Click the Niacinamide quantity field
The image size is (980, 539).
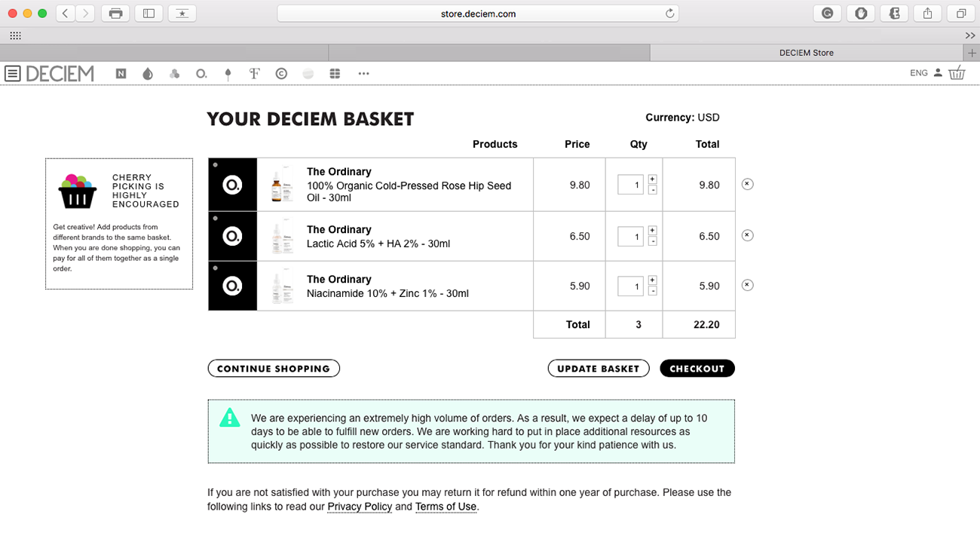[630, 286]
